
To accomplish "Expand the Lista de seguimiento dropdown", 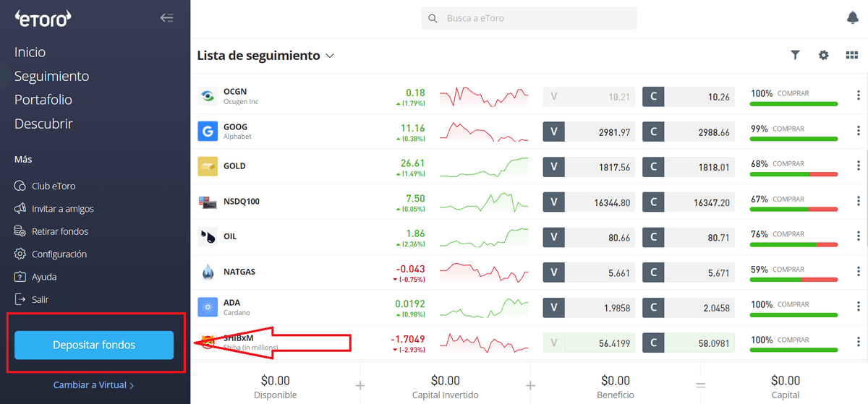I will click(330, 56).
